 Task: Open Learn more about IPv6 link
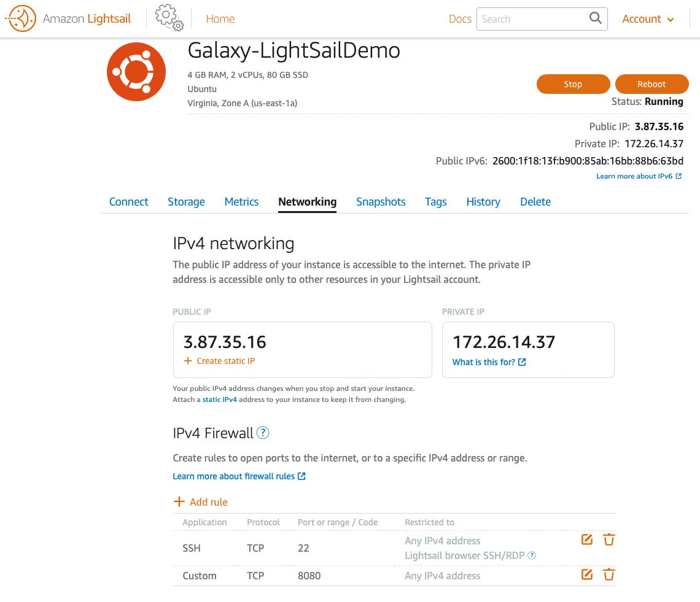[x=639, y=176]
